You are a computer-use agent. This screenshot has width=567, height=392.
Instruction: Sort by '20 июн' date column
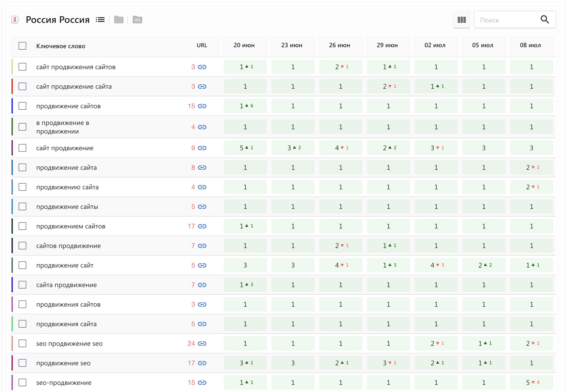coord(244,46)
